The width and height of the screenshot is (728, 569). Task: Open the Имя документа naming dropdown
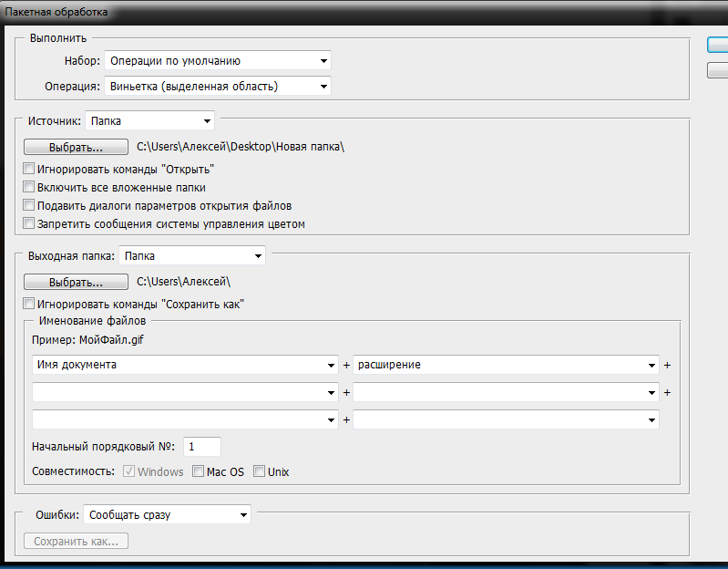185,365
